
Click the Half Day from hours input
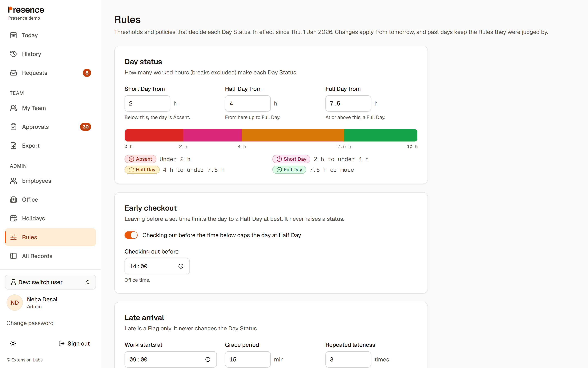[x=248, y=103]
